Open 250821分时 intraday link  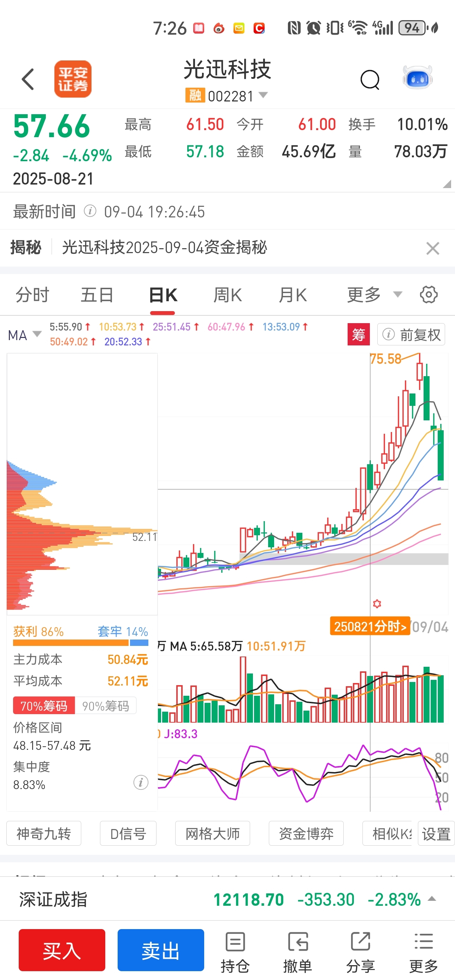(x=370, y=626)
